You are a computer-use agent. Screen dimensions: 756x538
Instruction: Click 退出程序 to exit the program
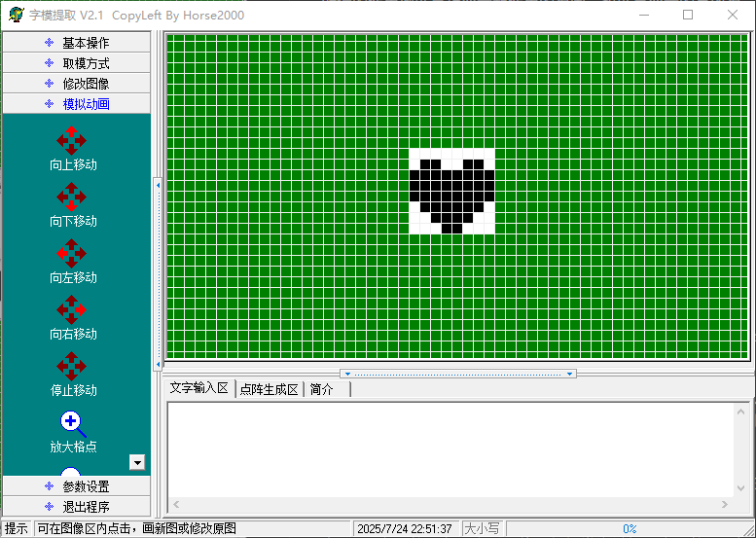click(x=77, y=506)
